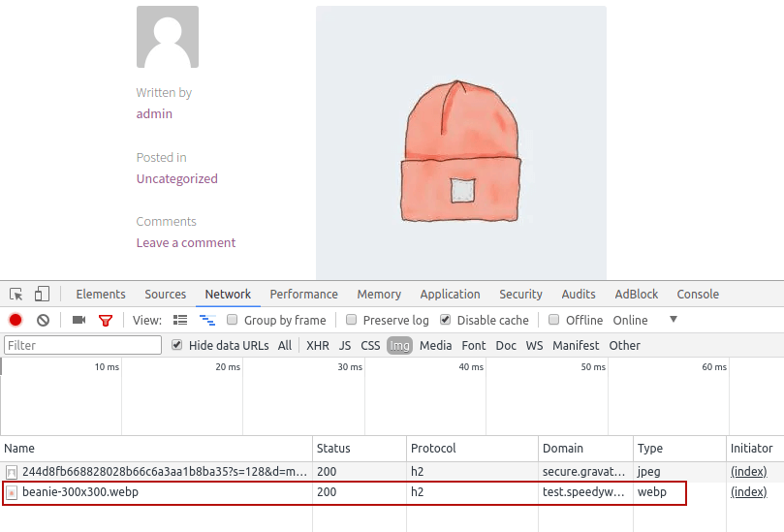
Task: Filter requests by Manifest
Action: tap(576, 346)
